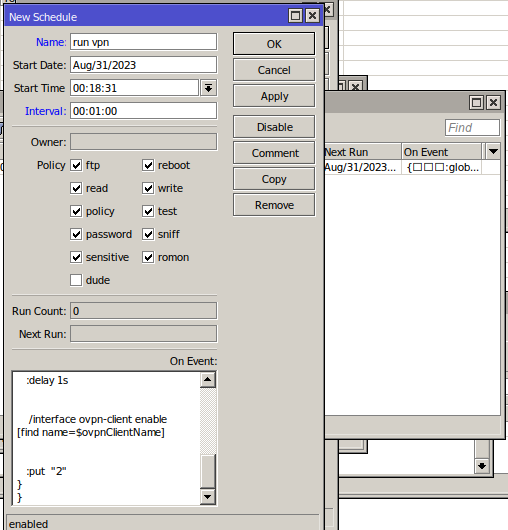Click the ':put "2"' script line
Viewport: 508px width, 530px height.
[x=46, y=471]
